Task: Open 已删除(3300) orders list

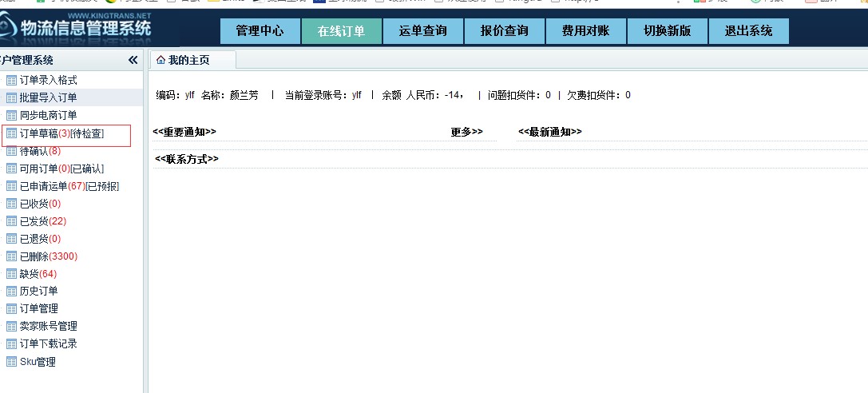Action: click(48, 256)
